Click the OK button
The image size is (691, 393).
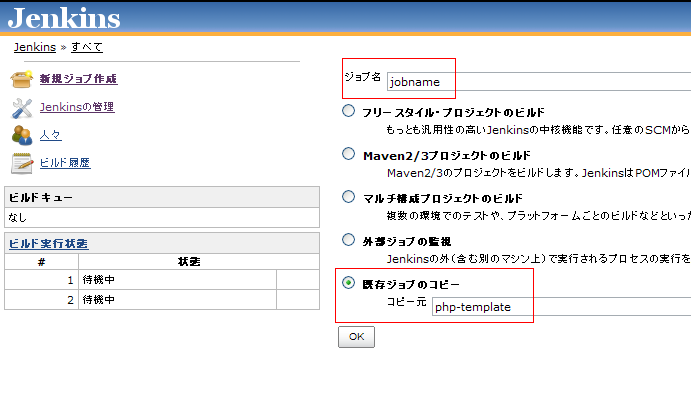coord(357,337)
